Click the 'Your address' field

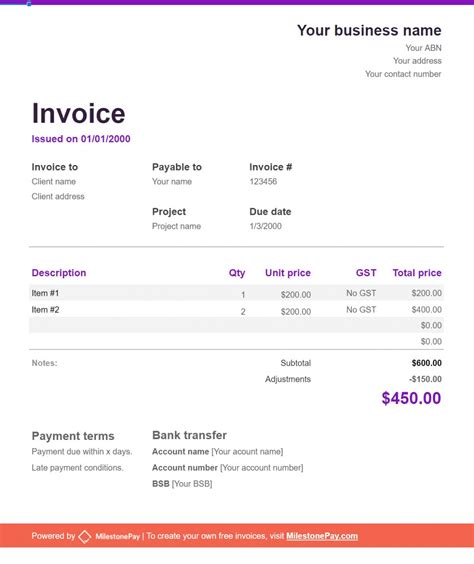(417, 61)
